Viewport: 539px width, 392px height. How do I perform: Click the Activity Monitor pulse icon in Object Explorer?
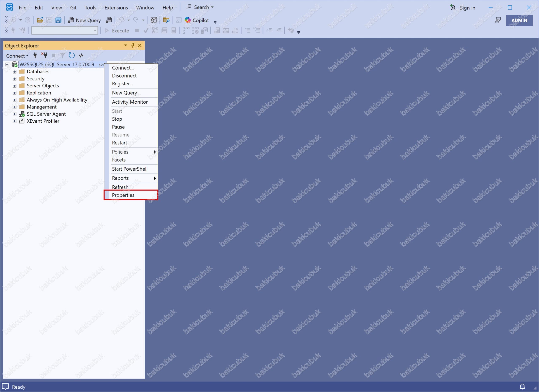pos(81,56)
